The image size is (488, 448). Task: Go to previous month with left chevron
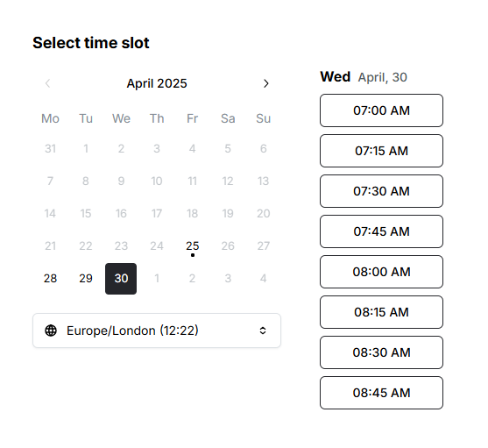click(x=47, y=83)
